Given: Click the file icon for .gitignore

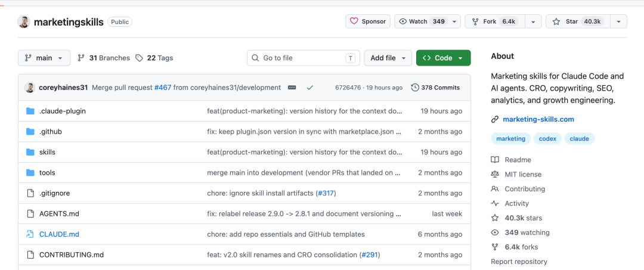Looking at the screenshot, I should (30, 193).
